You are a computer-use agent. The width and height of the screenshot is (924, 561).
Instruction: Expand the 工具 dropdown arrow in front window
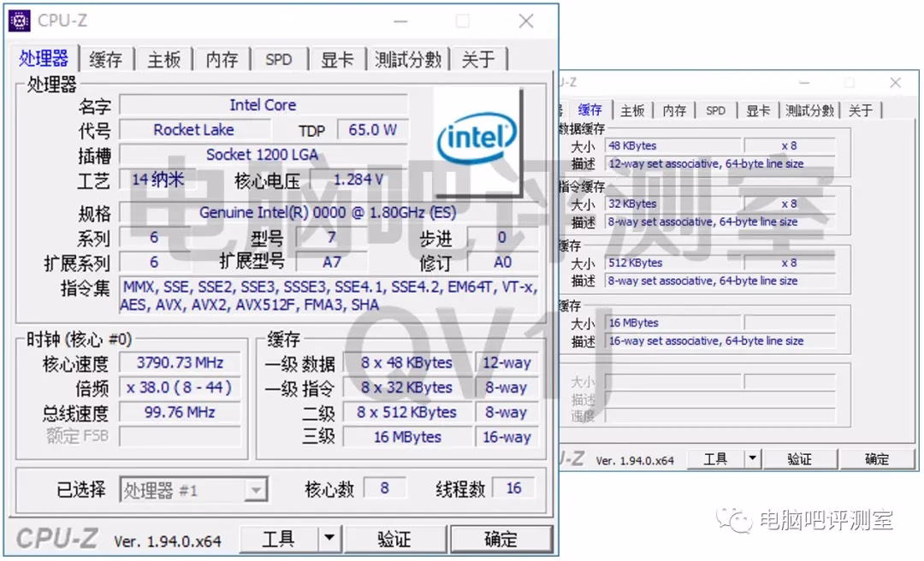[329, 539]
